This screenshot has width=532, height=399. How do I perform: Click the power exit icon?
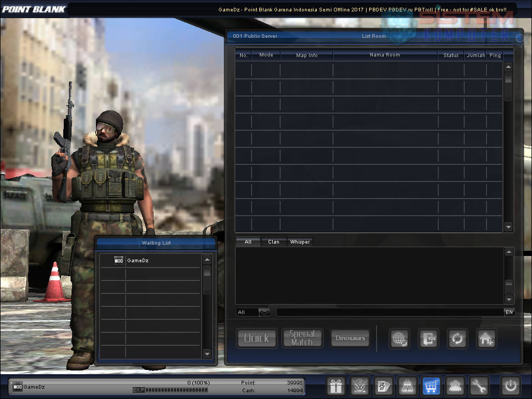click(x=511, y=386)
